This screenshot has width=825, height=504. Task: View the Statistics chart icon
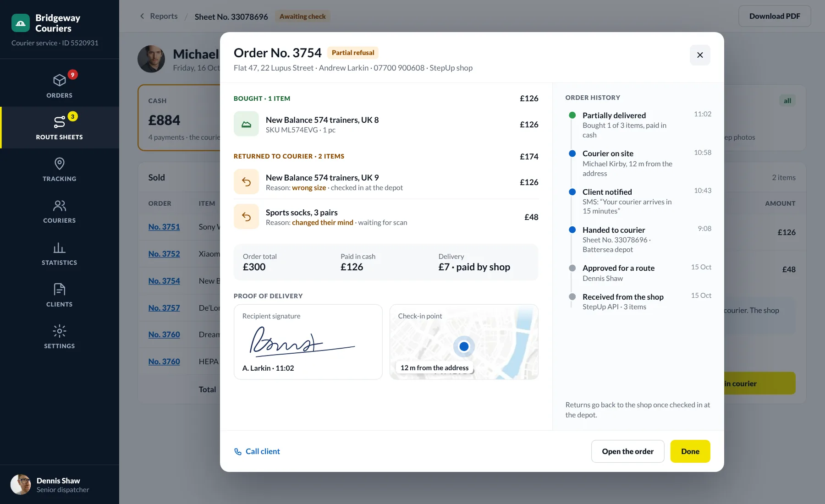tap(60, 247)
